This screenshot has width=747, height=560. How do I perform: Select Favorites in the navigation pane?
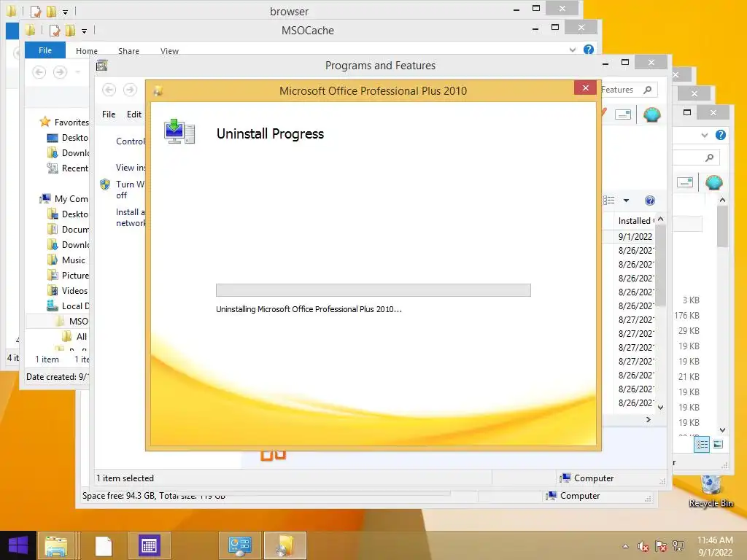(x=64, y=122)
